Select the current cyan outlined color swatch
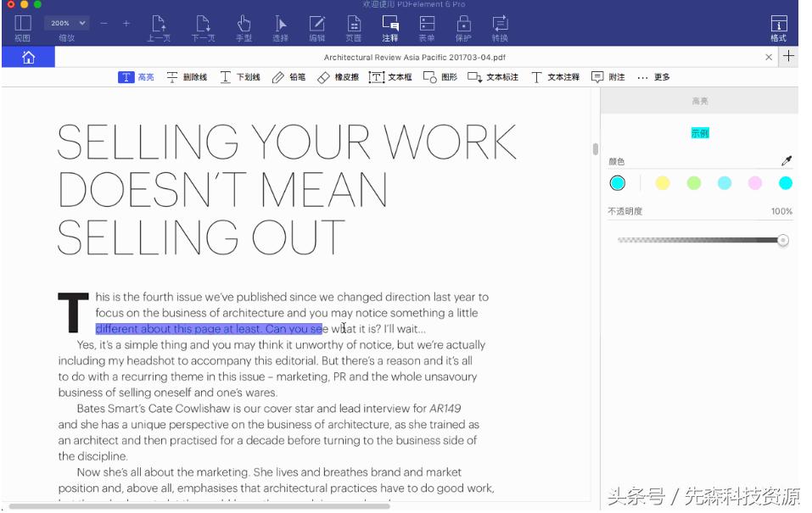Screen dimensions: 812x513 coord(618,183)
